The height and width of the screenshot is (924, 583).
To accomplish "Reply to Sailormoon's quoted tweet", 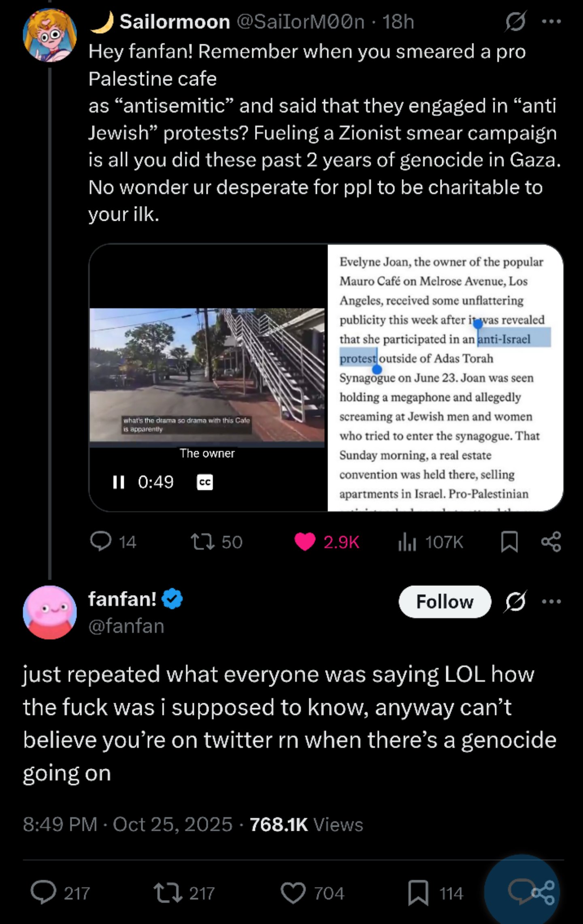I will [100, 542].
